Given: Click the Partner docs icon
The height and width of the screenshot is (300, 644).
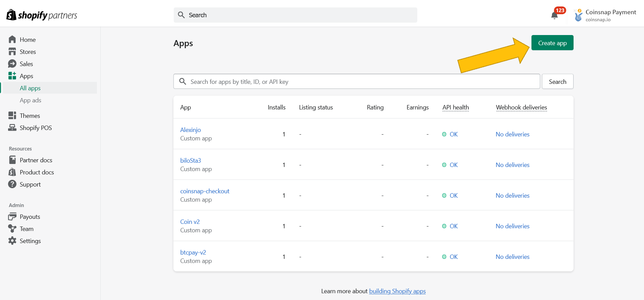Looking at the screenshot, I should 12,160.
